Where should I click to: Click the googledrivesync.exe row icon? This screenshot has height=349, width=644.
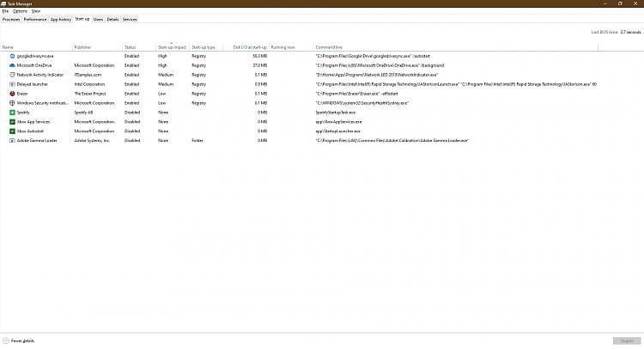pyautogui.click(x=12, y=56)
